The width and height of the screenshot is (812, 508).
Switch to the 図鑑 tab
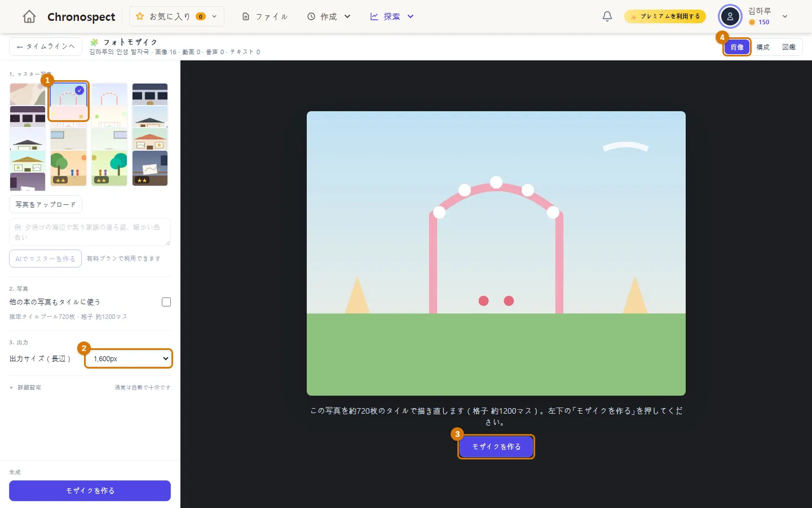click(789, 47)
